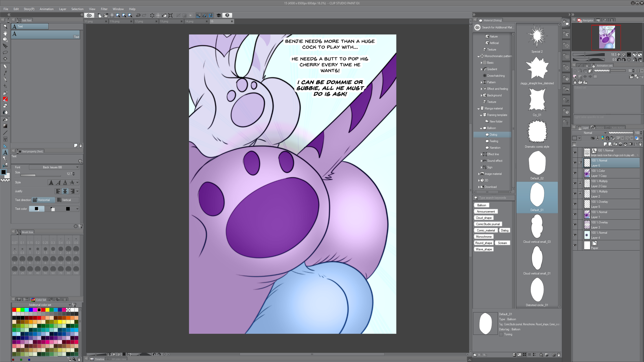Click the Undo arrow in command bar
This screenshot has height=362, width=644.
(x=138, y=15)
